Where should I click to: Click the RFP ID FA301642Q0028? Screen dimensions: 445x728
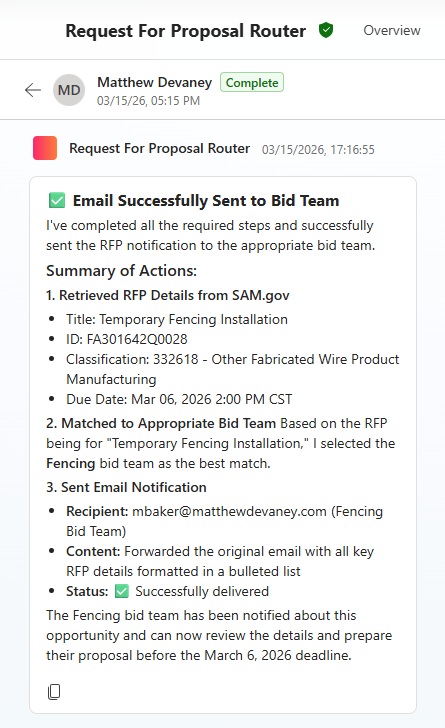137,339
